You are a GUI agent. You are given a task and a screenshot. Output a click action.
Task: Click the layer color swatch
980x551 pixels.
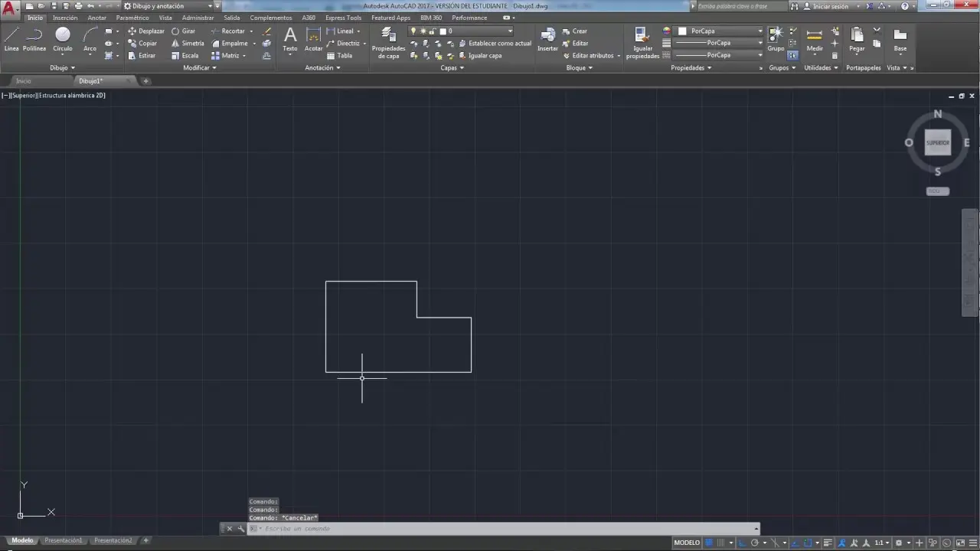point(442,31)
